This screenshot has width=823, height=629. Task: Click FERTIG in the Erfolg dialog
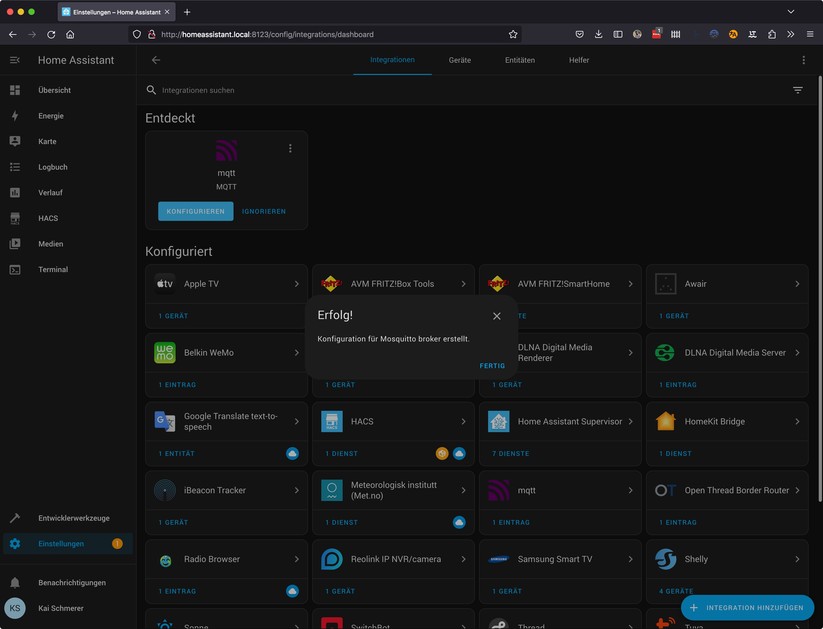[x=492, y=365]
